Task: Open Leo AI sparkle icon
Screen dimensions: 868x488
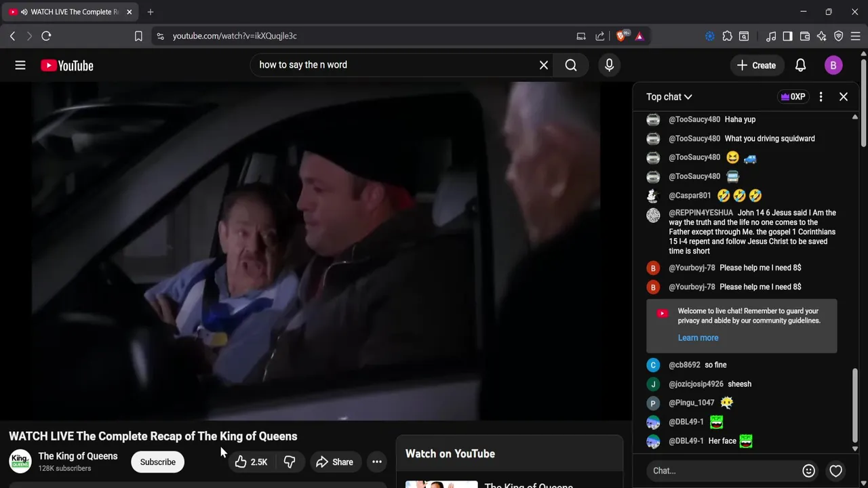Action: pyautogui.click(x=822, y=36)
